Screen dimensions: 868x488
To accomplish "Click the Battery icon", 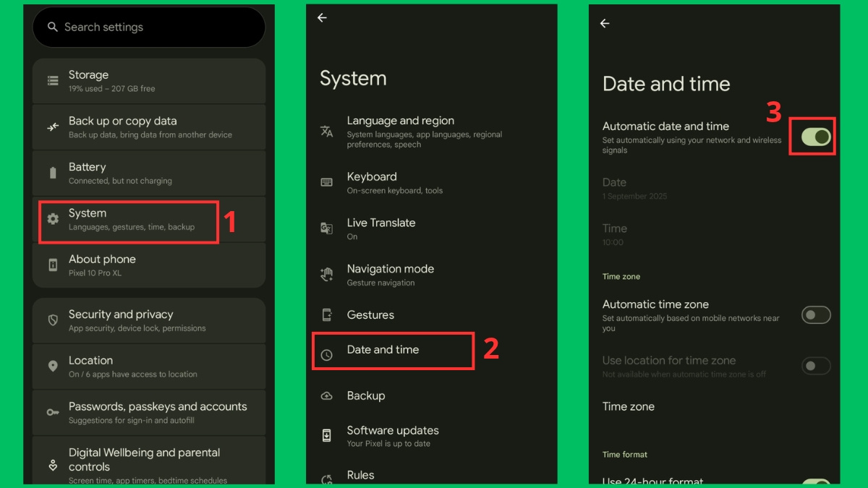I will (53, 173).
